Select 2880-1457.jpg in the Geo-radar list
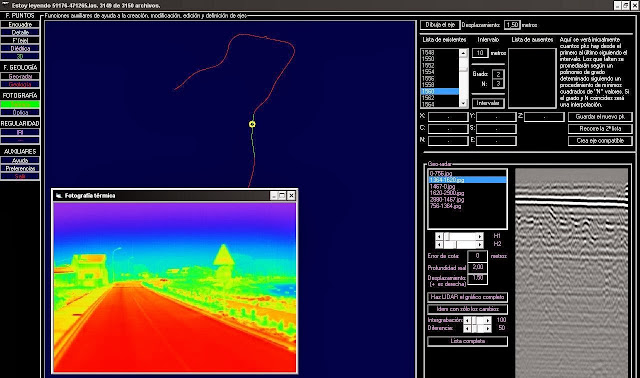This screenshot has width=640, height=378. [447, 200]
